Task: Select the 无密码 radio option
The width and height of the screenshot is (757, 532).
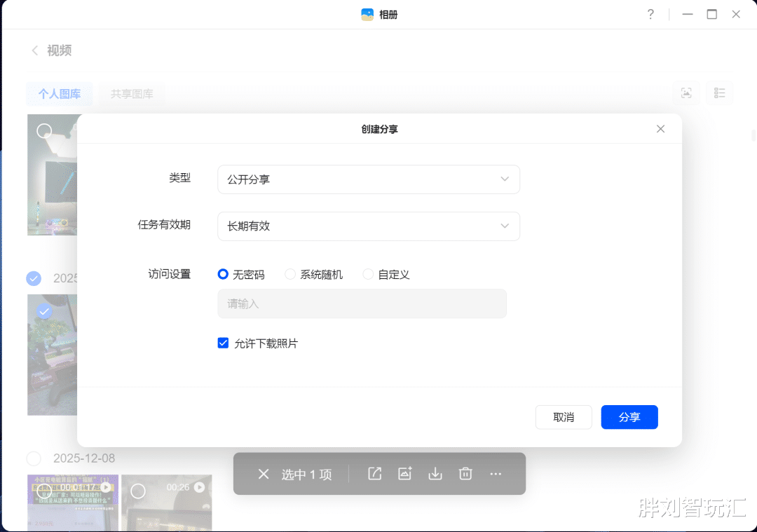Action: click(223, 274)
